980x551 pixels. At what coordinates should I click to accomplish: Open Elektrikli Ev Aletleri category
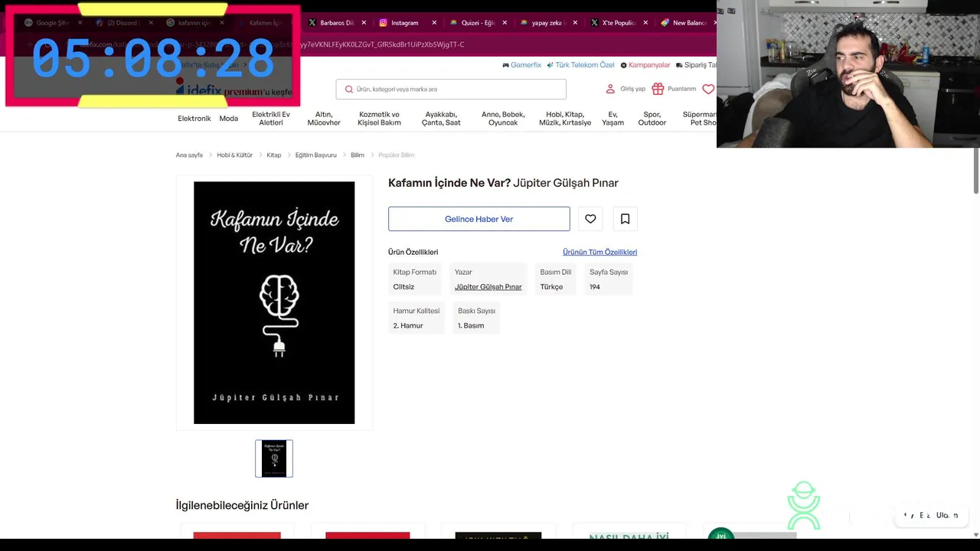pyautogui.click(x=271, y=119)
